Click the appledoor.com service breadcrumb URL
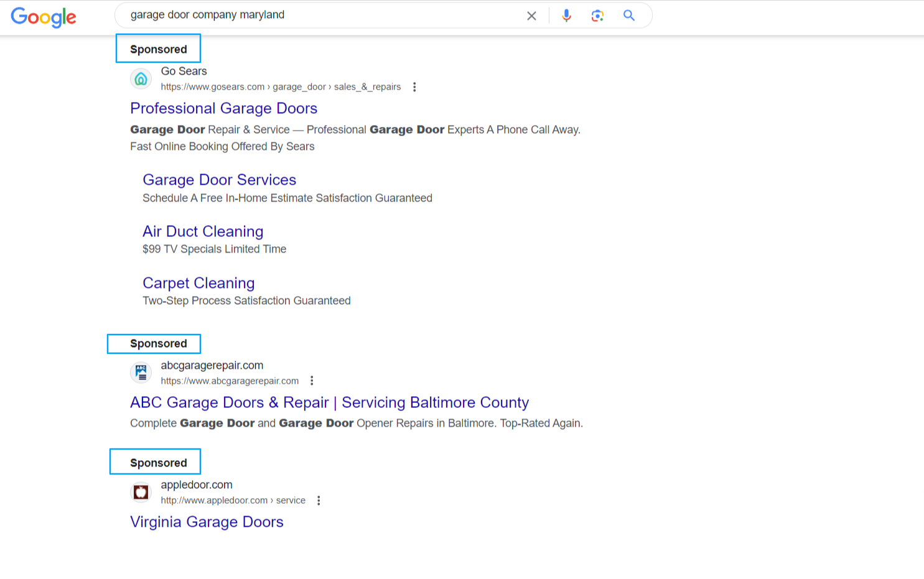The height and width of the screenshot is (579, 924). (x=233, y=500)
